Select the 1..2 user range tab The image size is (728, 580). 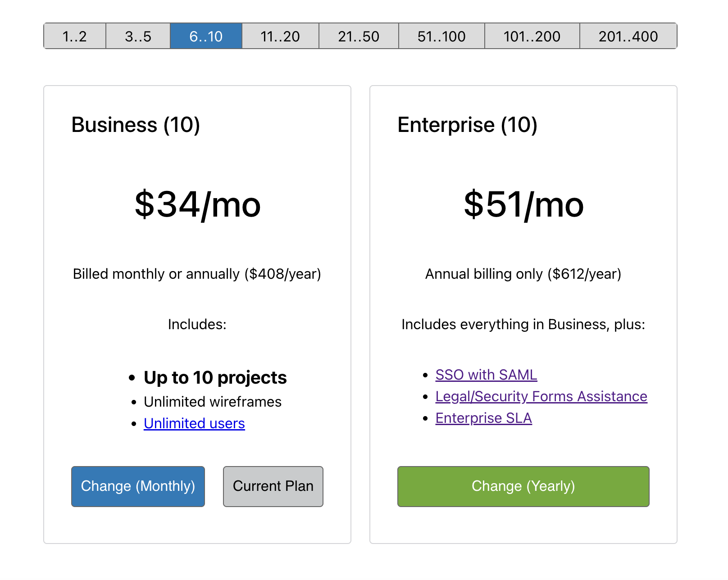pos(74,36)
